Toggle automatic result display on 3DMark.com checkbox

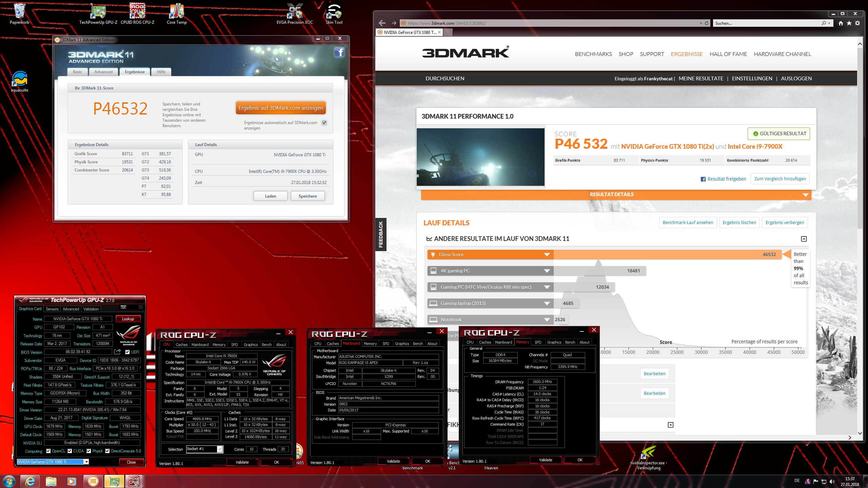[x=324, y=123]
